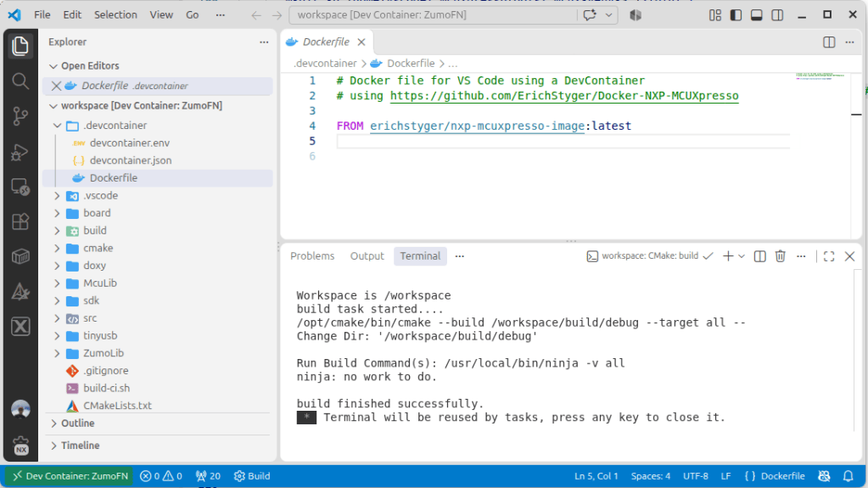Viewport: 868px width, 488px height.
Task: Open terminal panel More Actions menu
Action: (801, 256)
